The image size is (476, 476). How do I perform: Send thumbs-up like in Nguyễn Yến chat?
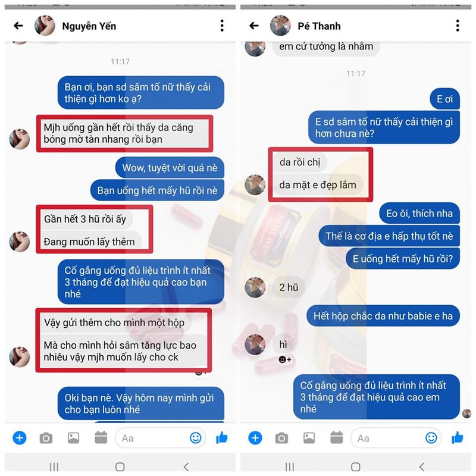[x=222, y=437]
